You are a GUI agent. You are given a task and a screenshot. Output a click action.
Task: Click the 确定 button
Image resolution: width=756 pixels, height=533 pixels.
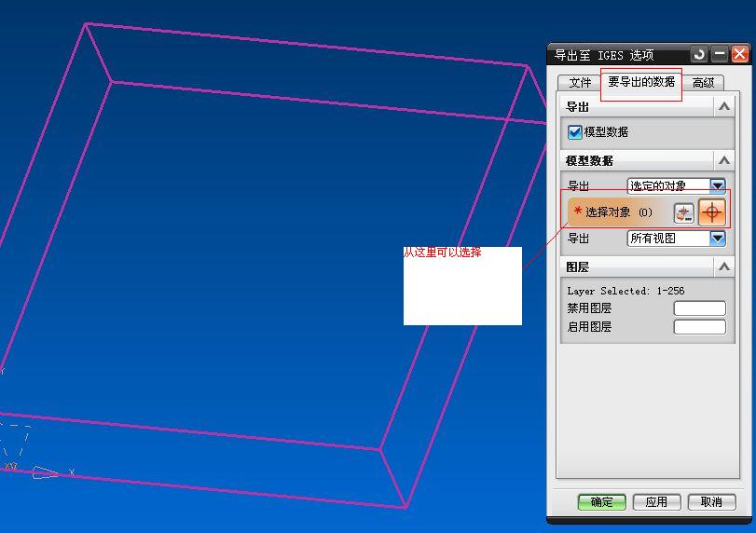(x=601, y=502)
